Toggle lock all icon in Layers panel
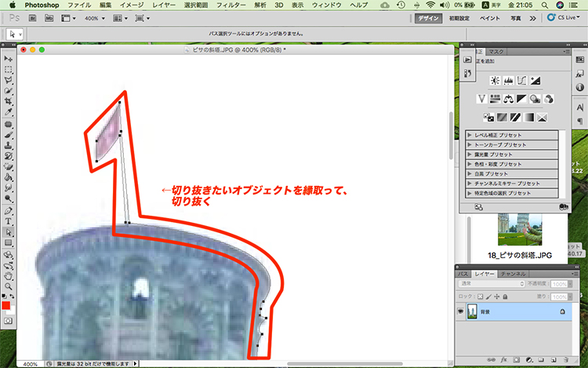This screenshot has width=588, height=368. 505,297
